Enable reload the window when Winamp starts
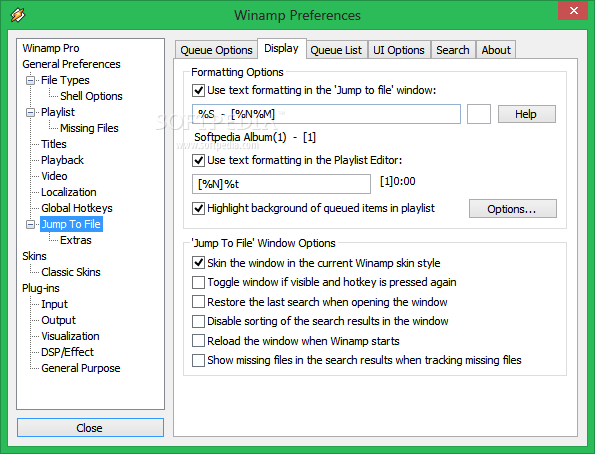The width and height of the screenshot is (595, 454). 198,341
